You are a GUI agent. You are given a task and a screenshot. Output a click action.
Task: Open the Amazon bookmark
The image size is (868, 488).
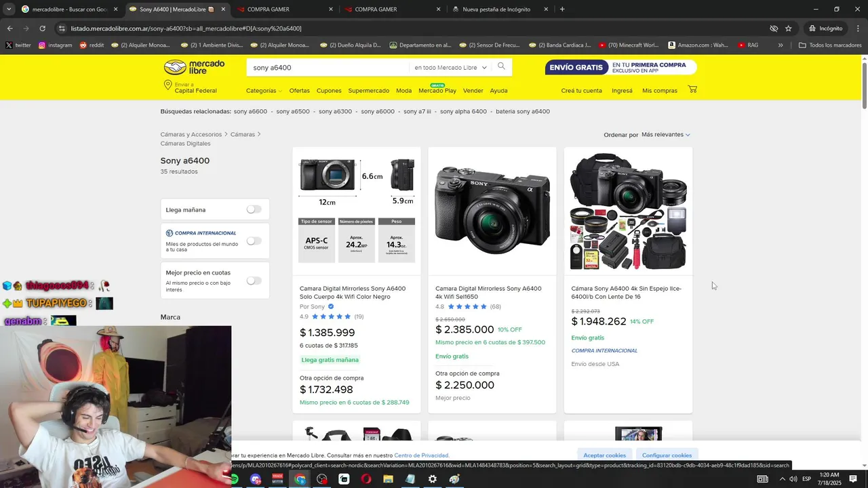(x=698, y=45)
